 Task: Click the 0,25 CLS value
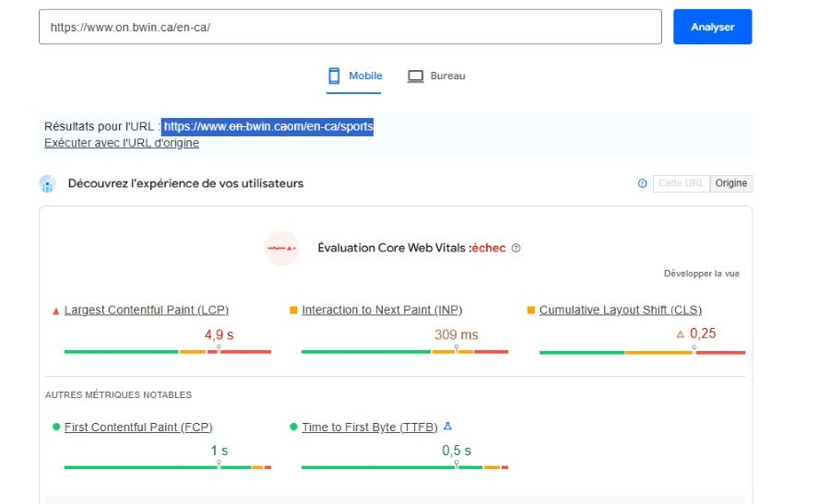[x=703, y=334]
